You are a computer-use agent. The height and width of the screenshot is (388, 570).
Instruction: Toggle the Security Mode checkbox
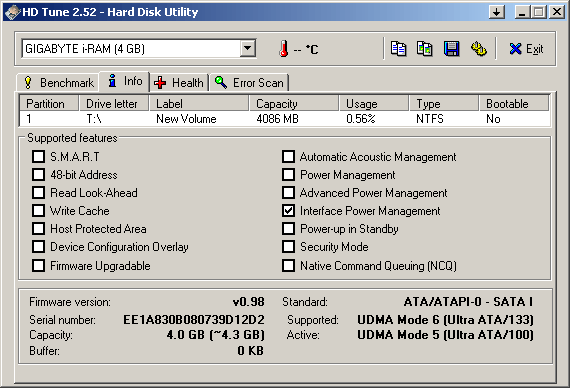[288, 247]
